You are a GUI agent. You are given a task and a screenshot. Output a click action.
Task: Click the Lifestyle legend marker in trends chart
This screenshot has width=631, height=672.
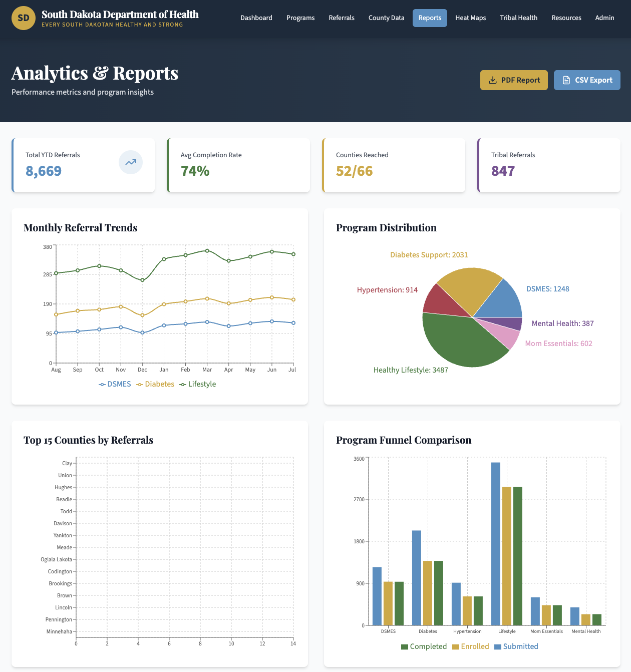coord(183,385)
